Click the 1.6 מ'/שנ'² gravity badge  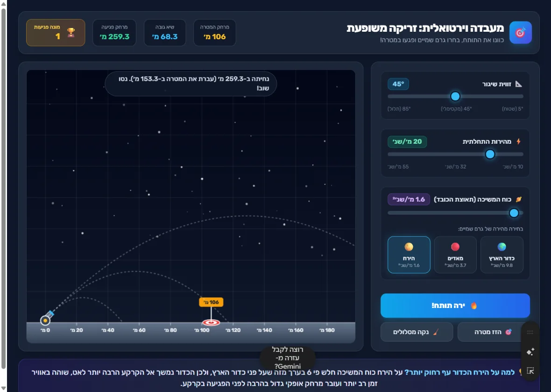(x=409, y=200)
